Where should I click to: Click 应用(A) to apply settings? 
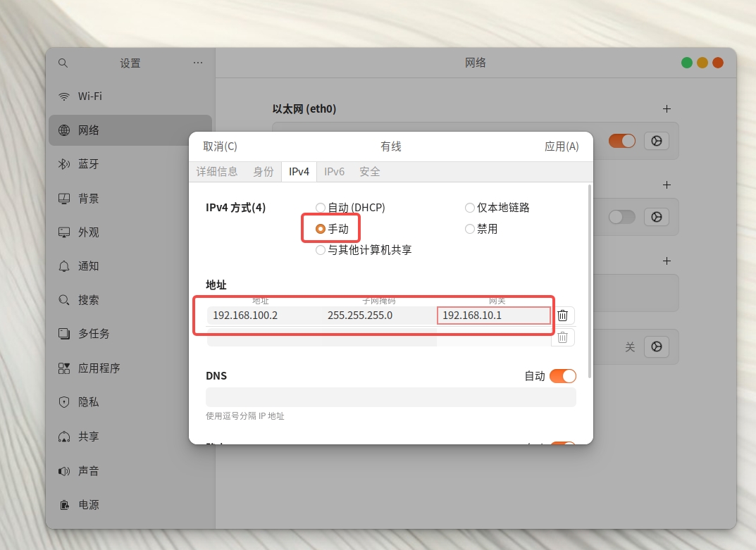pyautogui.click(x=562, y=146)
